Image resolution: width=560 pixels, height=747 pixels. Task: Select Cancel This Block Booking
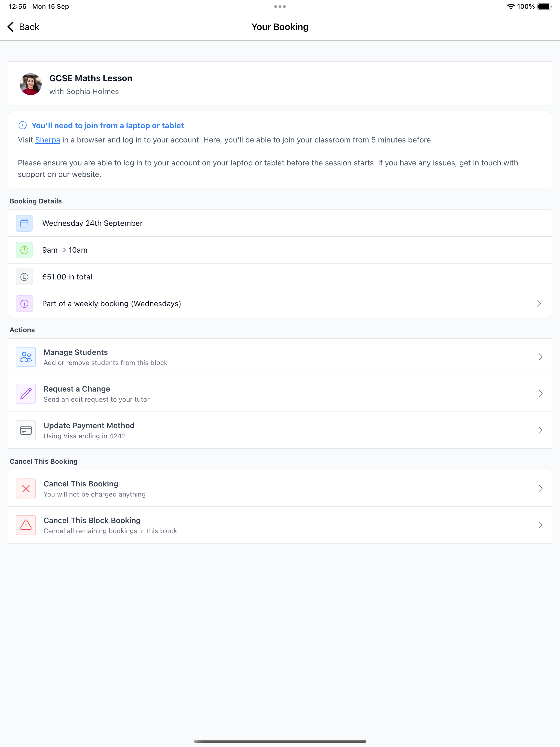(x=280, y=525)
